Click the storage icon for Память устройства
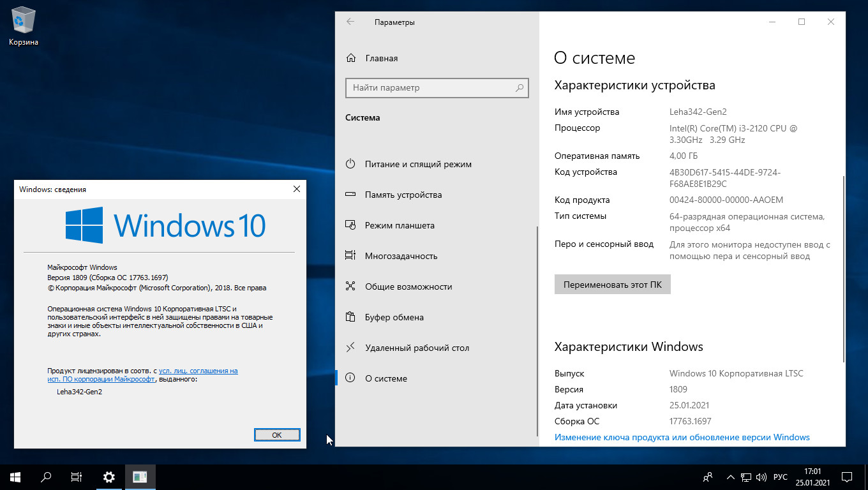 click(x=350, y=195)
